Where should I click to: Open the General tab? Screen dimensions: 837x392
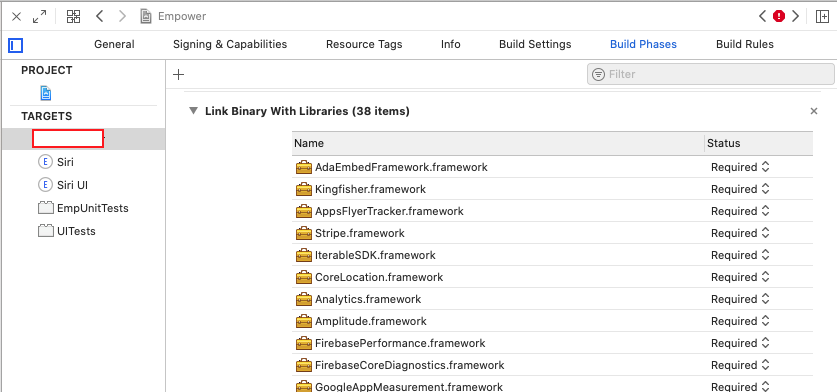[x=114, y=44]
